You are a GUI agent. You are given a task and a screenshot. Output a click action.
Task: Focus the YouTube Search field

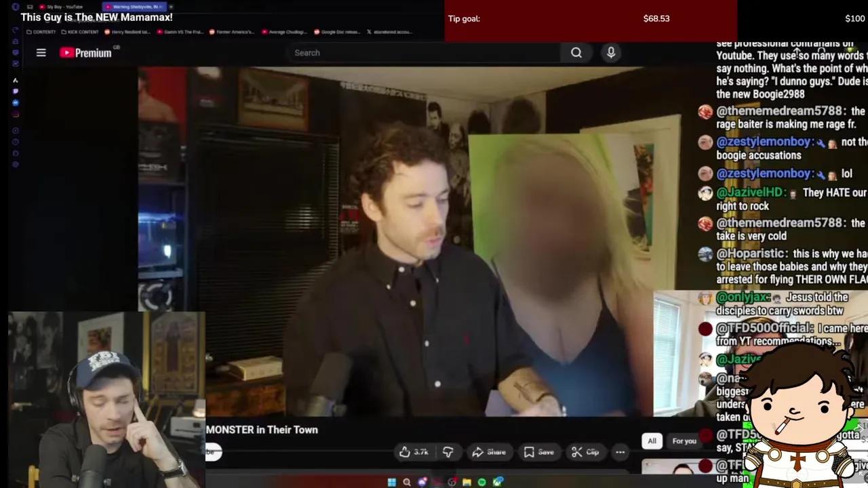(x=424, y=53)
